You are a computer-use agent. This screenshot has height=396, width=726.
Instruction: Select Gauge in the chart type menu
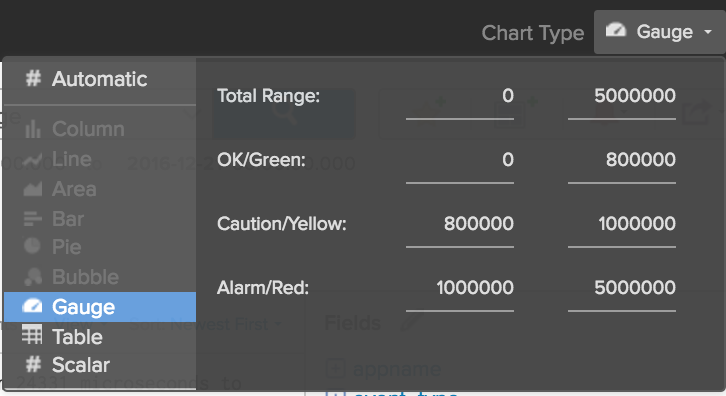pyautogui.click(x=100, y=307)
